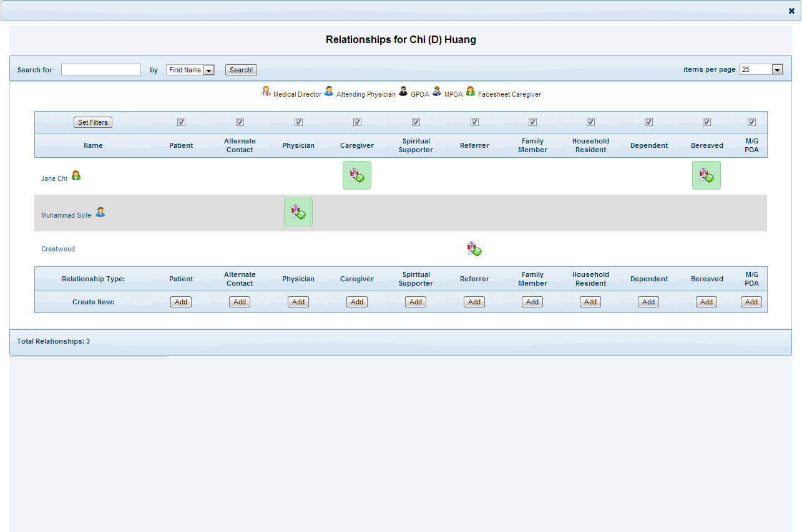Image resolution: width=802 pixels, height=532 pixels.
Task: Add a new Patient relationship
Action: point(181,302)
